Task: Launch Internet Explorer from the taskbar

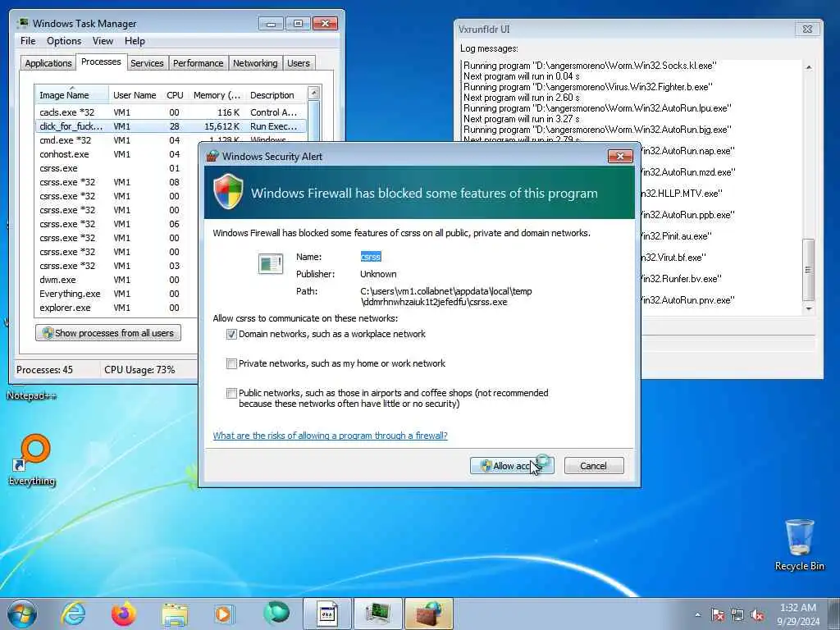Action: (x=73, y=614)
